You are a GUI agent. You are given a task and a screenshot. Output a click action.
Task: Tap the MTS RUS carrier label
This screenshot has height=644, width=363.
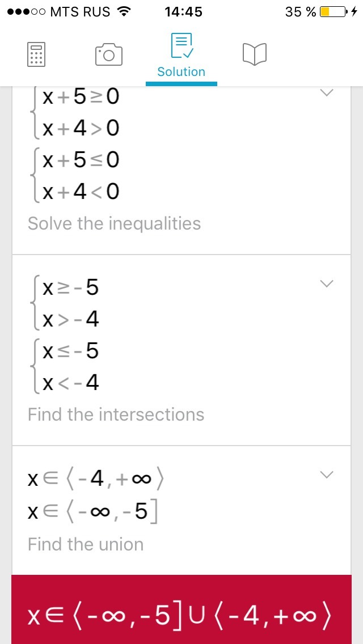click(x=80, y=11)
